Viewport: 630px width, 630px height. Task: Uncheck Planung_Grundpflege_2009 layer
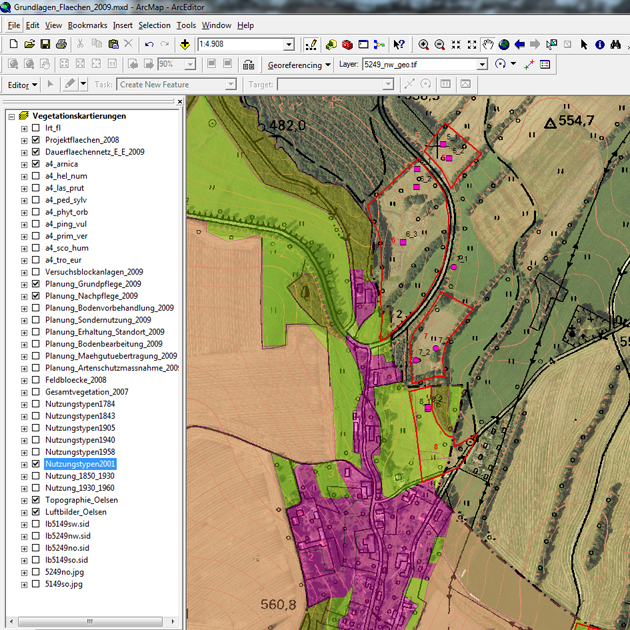pos(36,284)
